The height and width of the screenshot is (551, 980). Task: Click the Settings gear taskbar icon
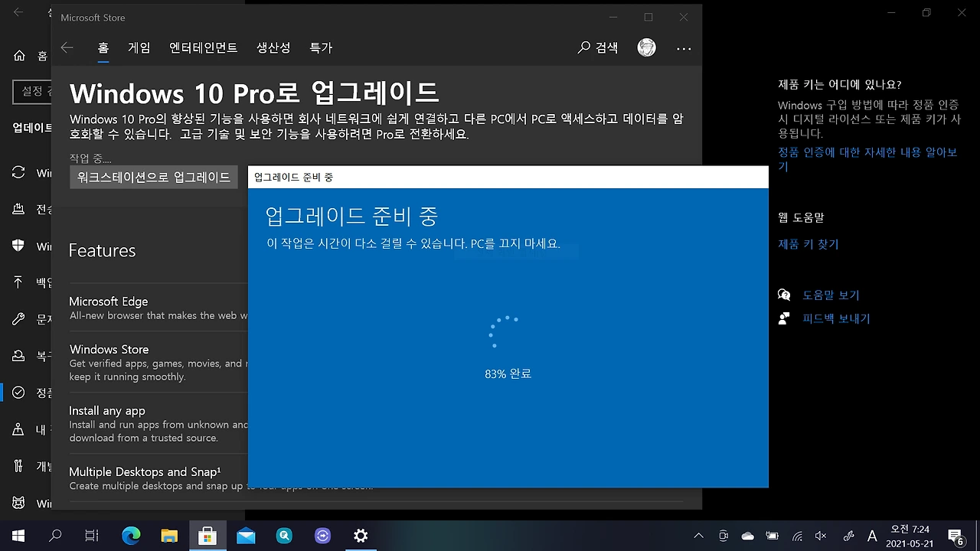click(361, 536)
